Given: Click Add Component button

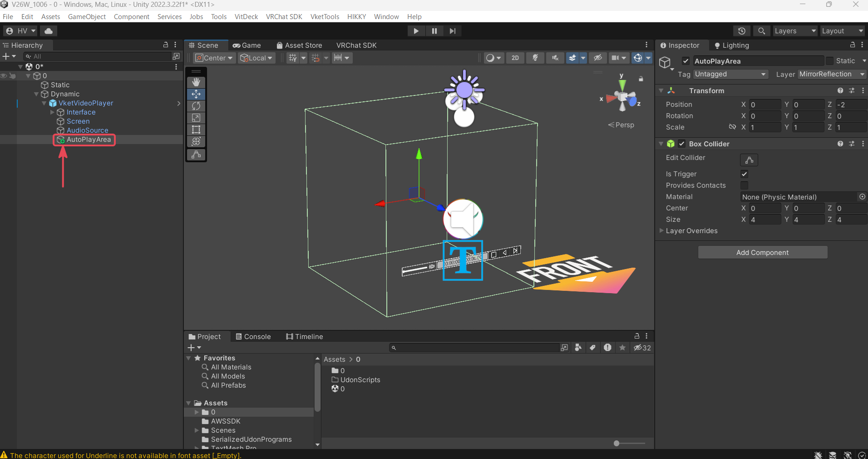Looking at the screenshot, I should click(x=763, y=253).
